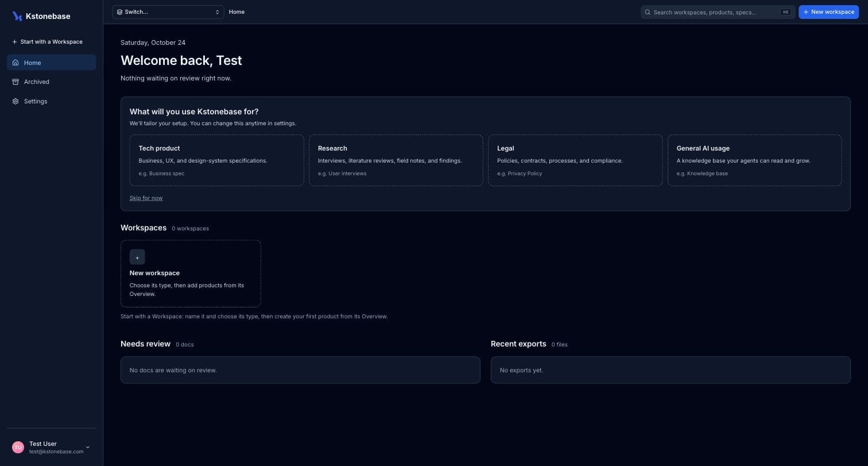Focus the search workspaces input field
This screenshot has height=466, width=868.
coord(718,12)
